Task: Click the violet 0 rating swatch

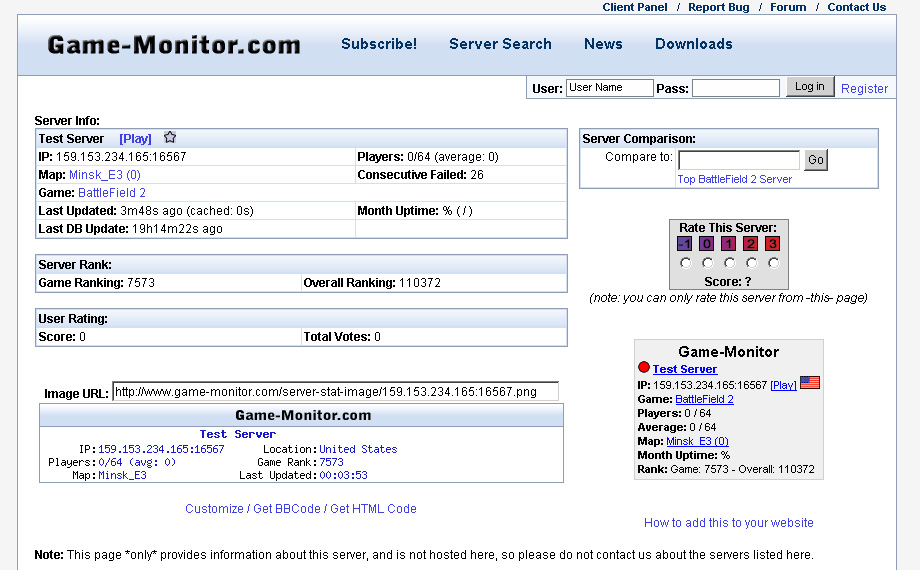Action: click(707, 244)
